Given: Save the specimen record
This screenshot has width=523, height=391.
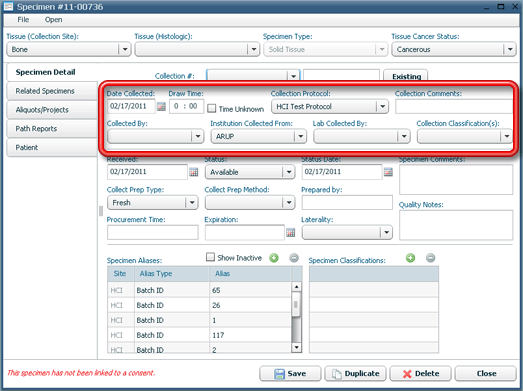Looking at the screenshot, I should click(290, 373).
